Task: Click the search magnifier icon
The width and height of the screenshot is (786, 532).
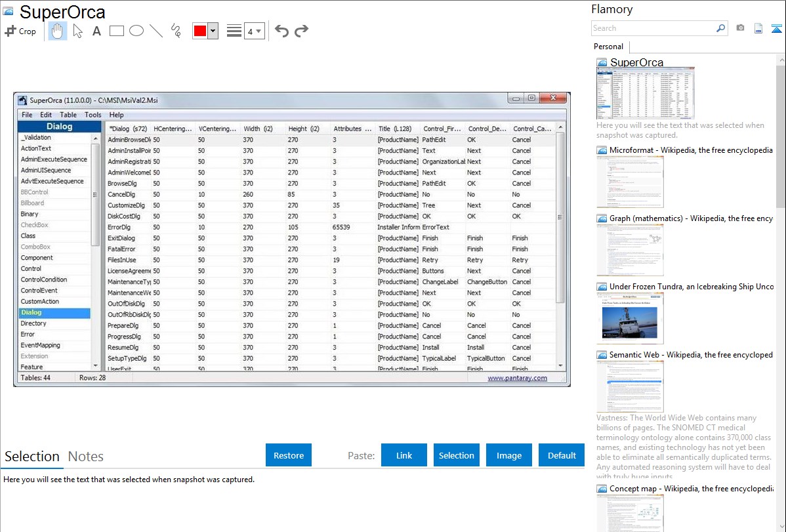Action: click(x=720, y=28)
